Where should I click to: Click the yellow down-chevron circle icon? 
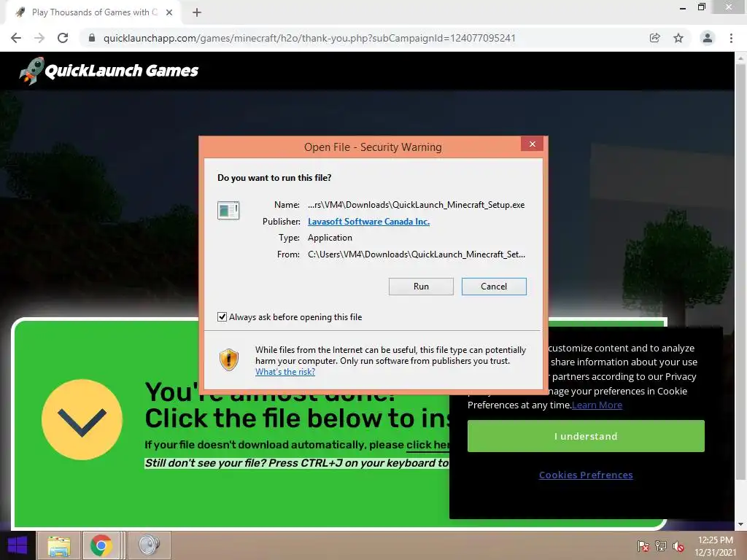(82, 419)
